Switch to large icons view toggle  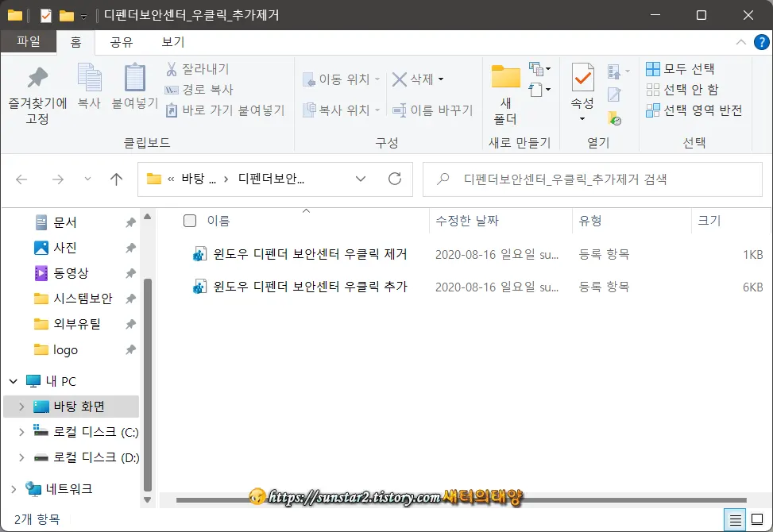[x=756, y=519]
